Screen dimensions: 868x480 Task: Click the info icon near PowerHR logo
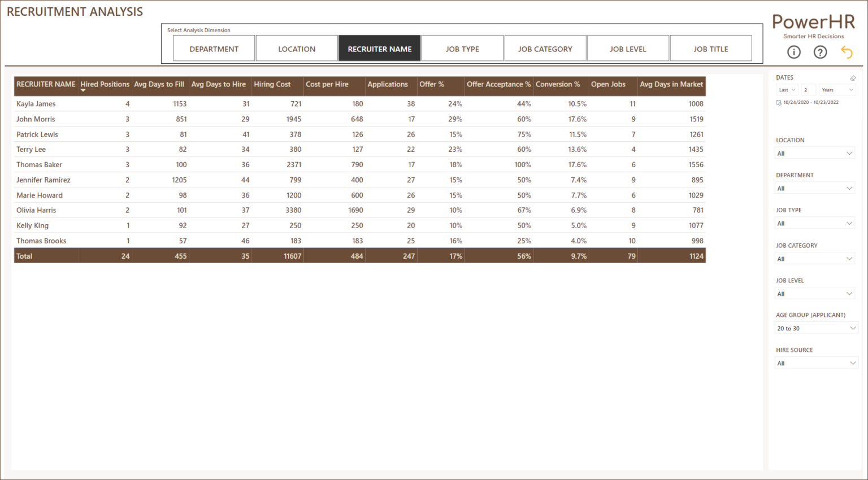click(793, 52)
